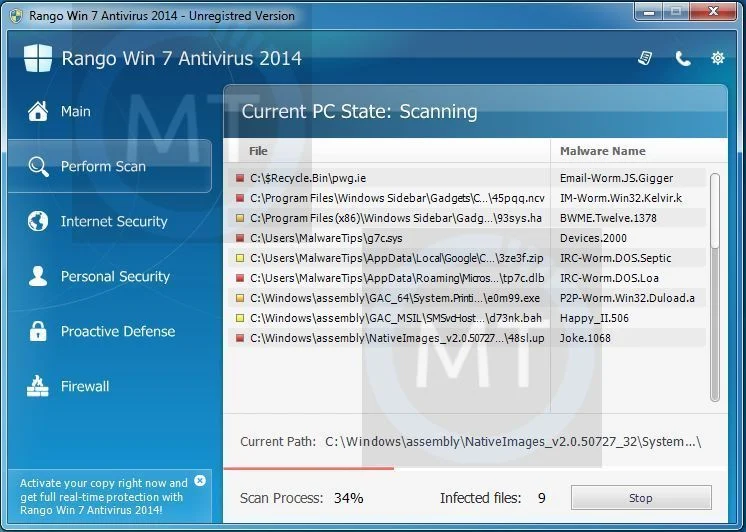
Task: Click the house icon for Main
Action: coord(38,111)
